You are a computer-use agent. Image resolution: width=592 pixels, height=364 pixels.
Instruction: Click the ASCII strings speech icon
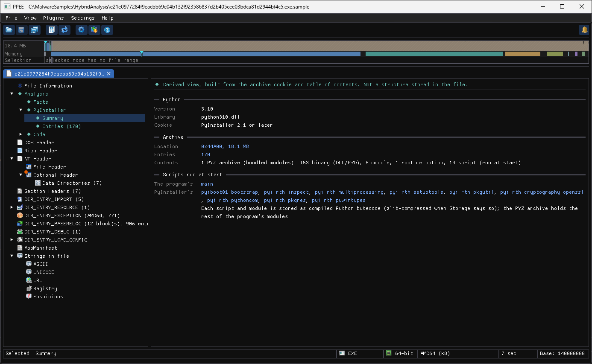(x=29, y=264)
